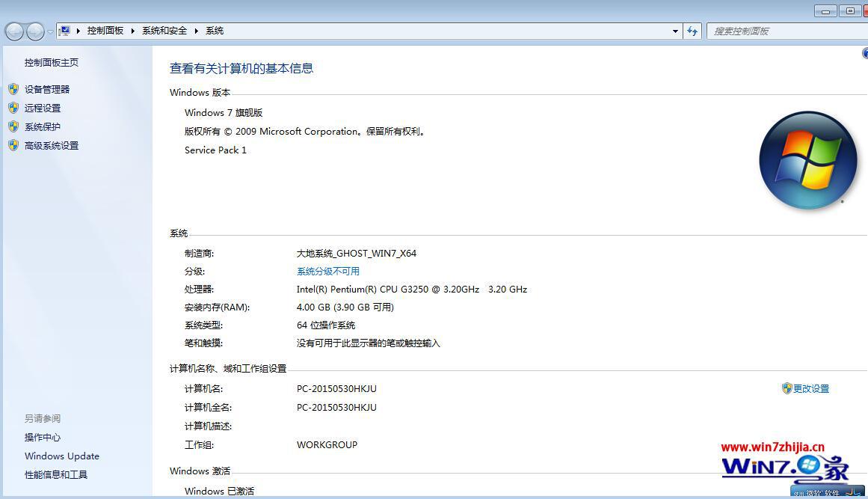The image size is (868, 499).
Task: Open 操作中心 in See also
Action: [43, 438]
